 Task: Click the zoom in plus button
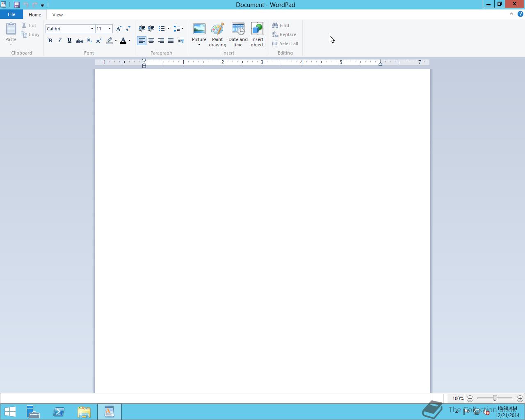pyautogui.click(x=520, y=398)
